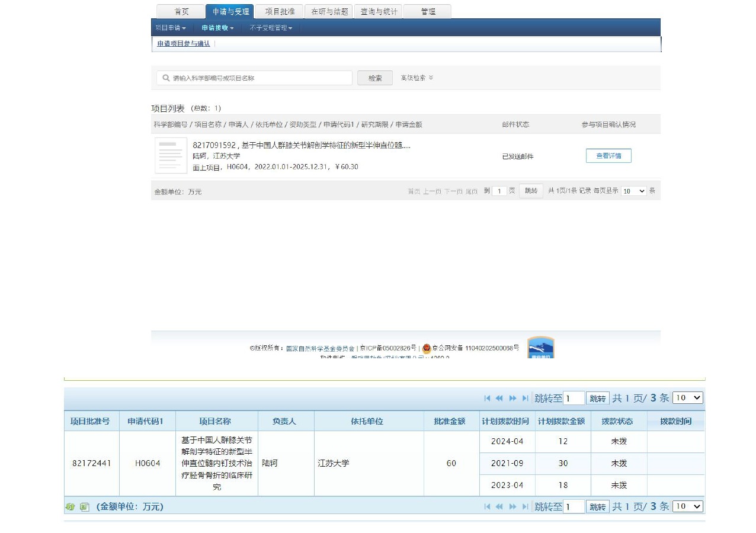
Task: Switch to the 首页 tab
Action: point(181,12)
